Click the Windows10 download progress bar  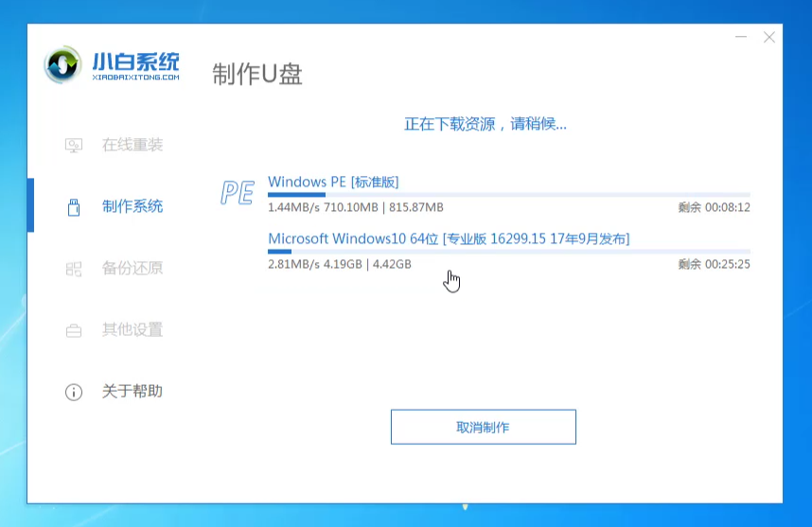pyautogui.click(x=508, y=252)
